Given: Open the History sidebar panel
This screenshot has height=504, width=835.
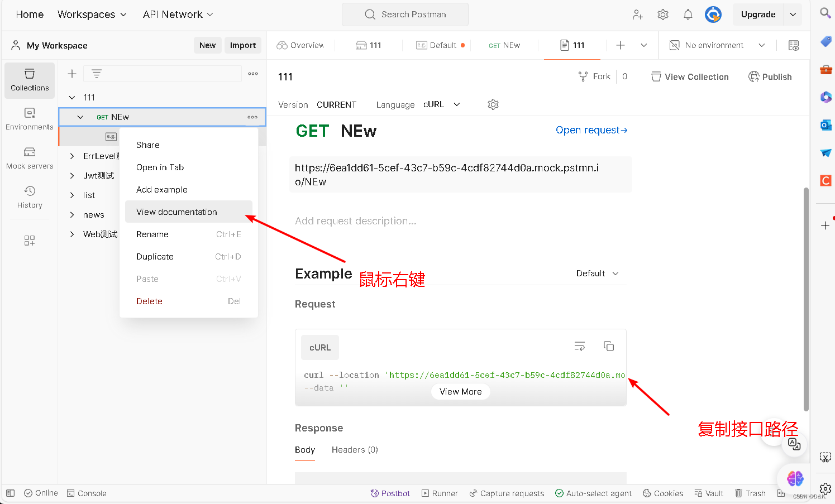Looking at the screenshot, I should point(30,198).
